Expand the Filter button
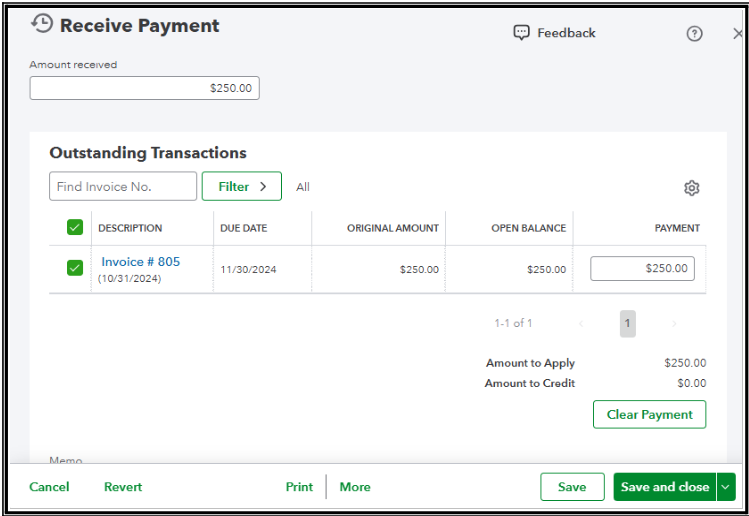Viewport: 749px width, 516px height. [x=242, y=186]
